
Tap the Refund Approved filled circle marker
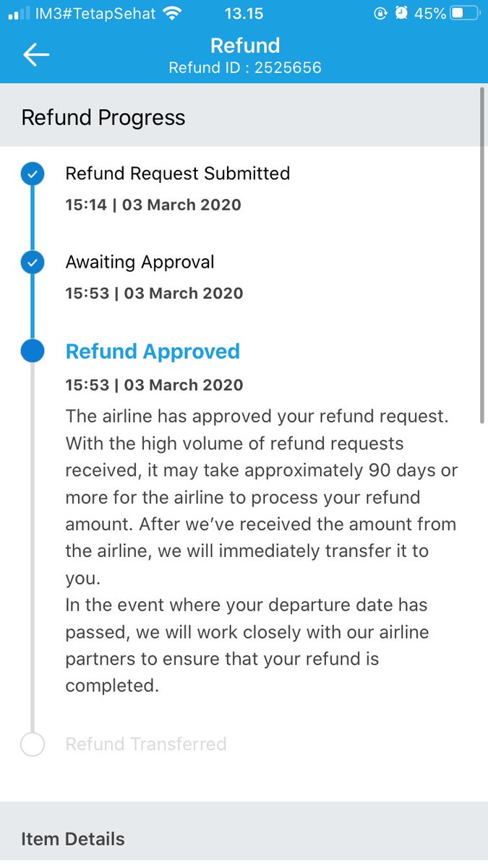pos(33,352)
